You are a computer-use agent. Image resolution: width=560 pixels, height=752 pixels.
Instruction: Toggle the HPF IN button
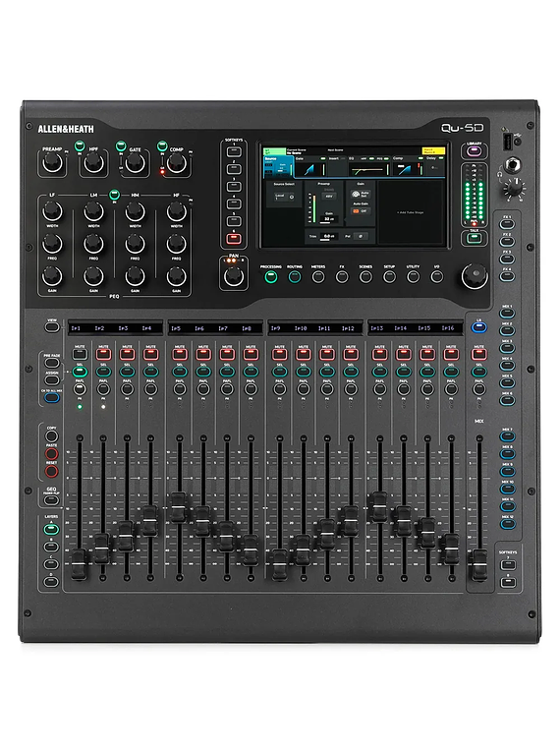click(x=80, y=145)
